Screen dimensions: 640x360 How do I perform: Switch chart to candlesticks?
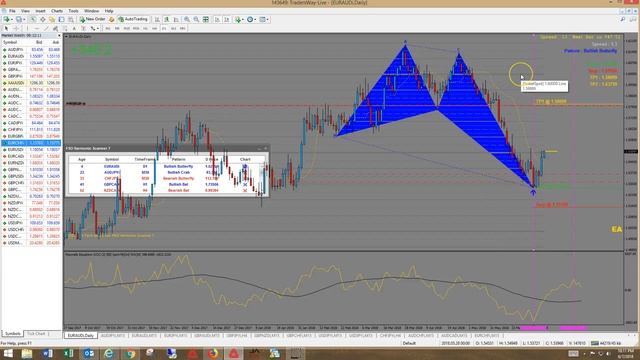click(166, 19)
